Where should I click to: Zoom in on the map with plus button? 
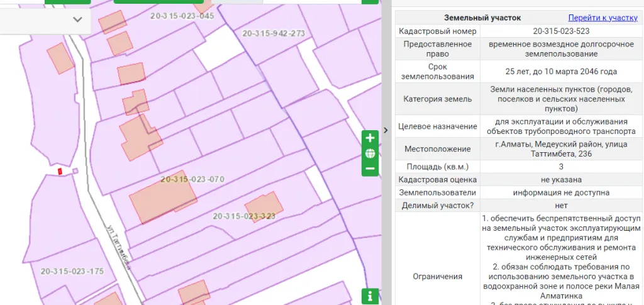pyautogui.click(x=370, y=138)
